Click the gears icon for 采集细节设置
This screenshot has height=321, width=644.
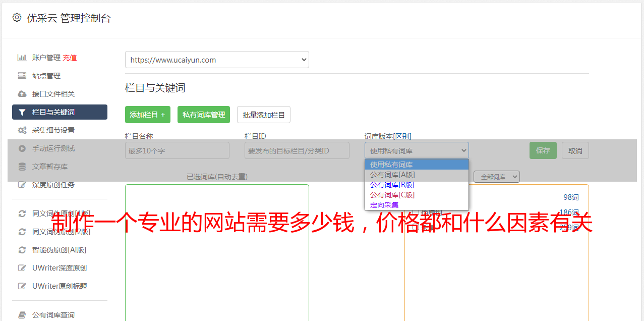[22, 130]
